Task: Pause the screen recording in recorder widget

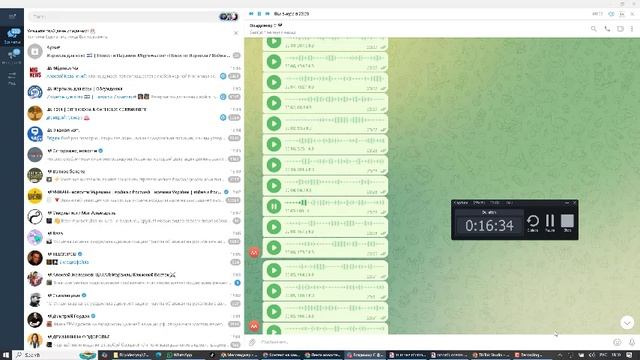Action: click(550, 222)
